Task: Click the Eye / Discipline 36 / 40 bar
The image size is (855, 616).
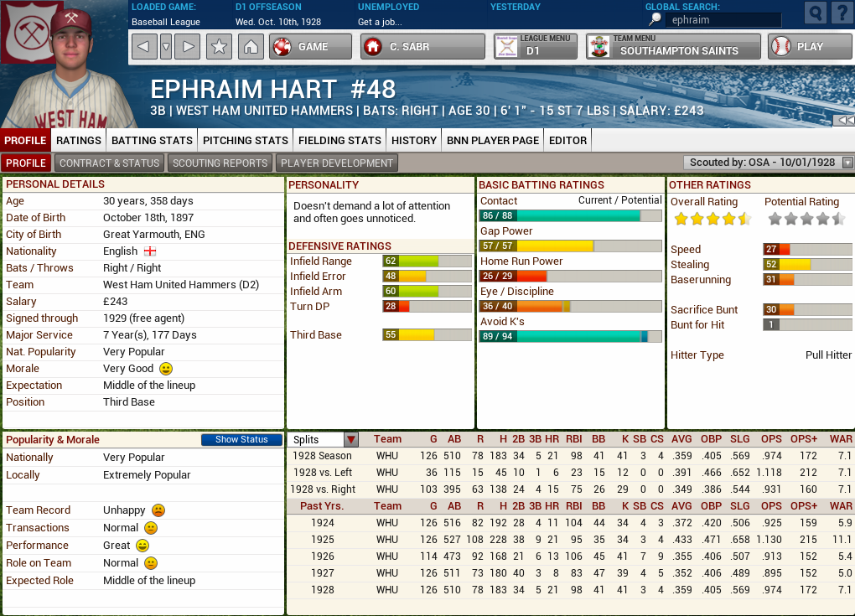Action: click(x=570, y=307)
